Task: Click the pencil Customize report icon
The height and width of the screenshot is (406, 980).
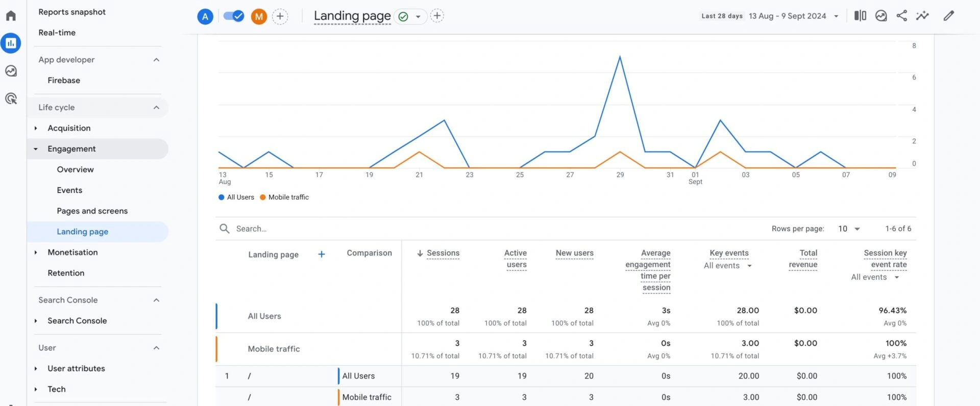Action: point(948,16)
